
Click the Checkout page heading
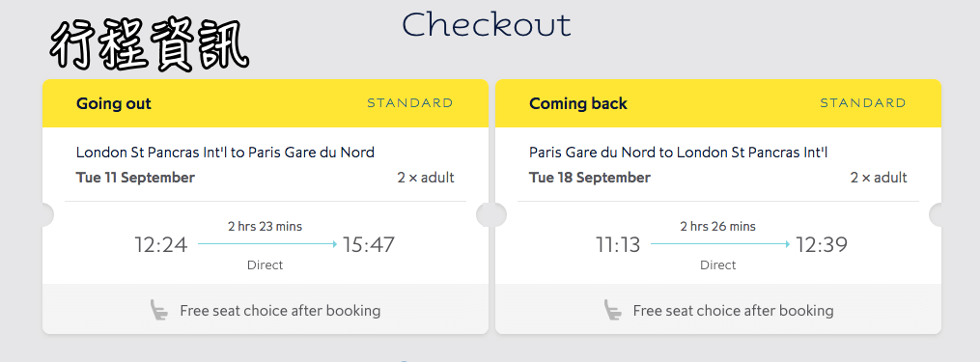tap(487, 25)
